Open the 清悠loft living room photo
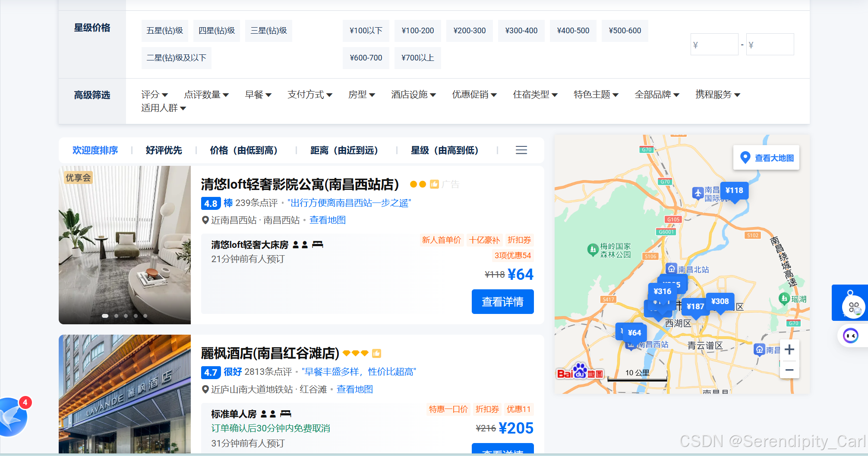This screenshot has height=456, width=868. (x=125, y=245)
